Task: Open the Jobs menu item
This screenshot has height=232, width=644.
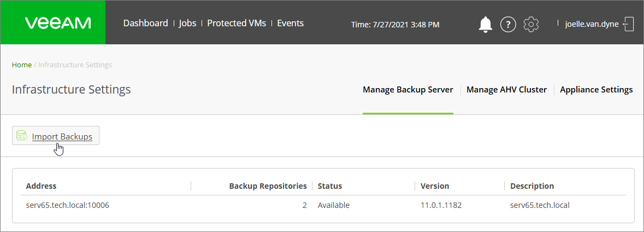Action: [x=187, y=23]
